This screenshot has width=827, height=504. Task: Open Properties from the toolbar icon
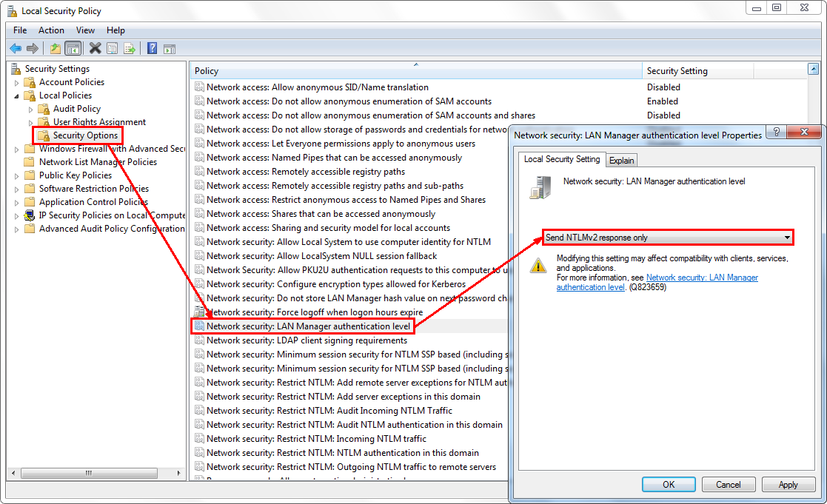tap(112, 48)
